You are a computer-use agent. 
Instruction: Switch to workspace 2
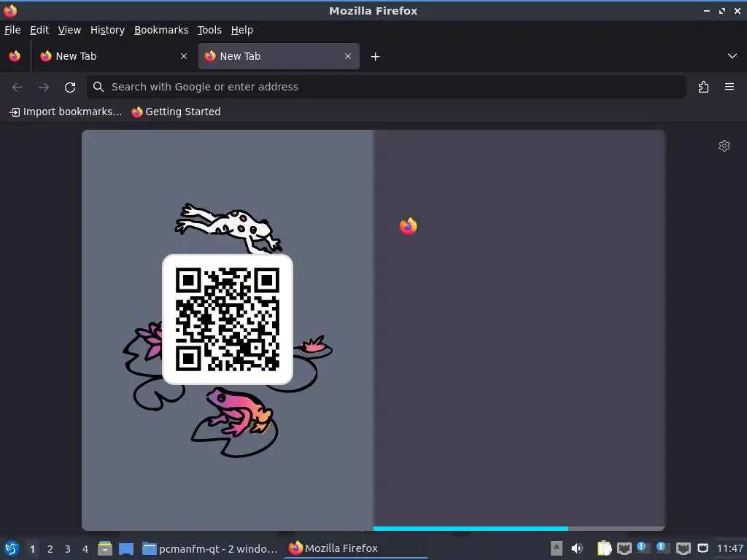click(50, 549)
